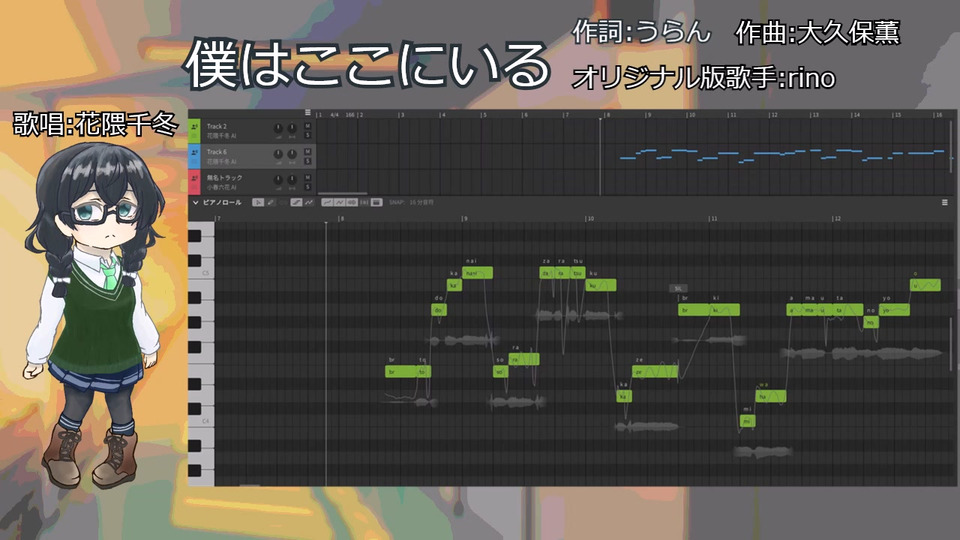Click 無名トラック pan knob
Image resolution: width=960 pixels, height=540 pixels.
(x=292, y=179)
